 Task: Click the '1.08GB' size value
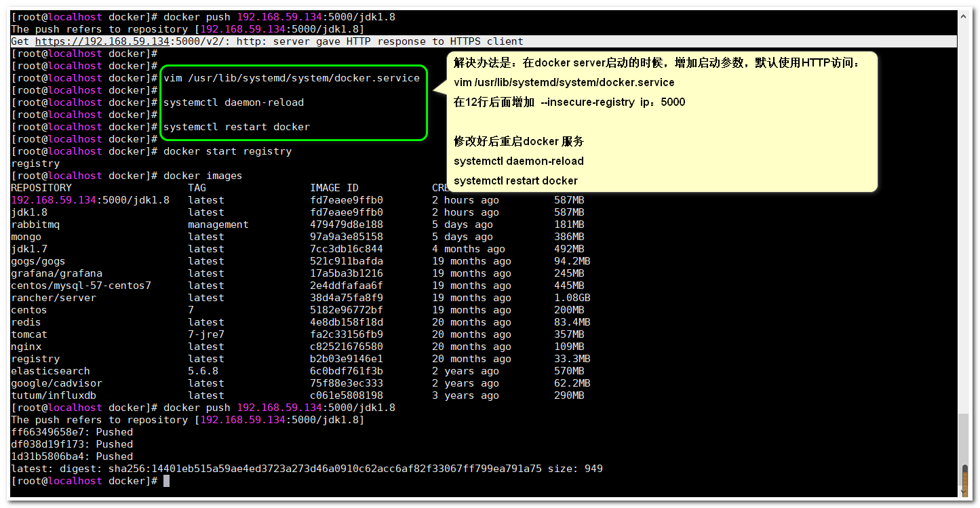point(572,298)
